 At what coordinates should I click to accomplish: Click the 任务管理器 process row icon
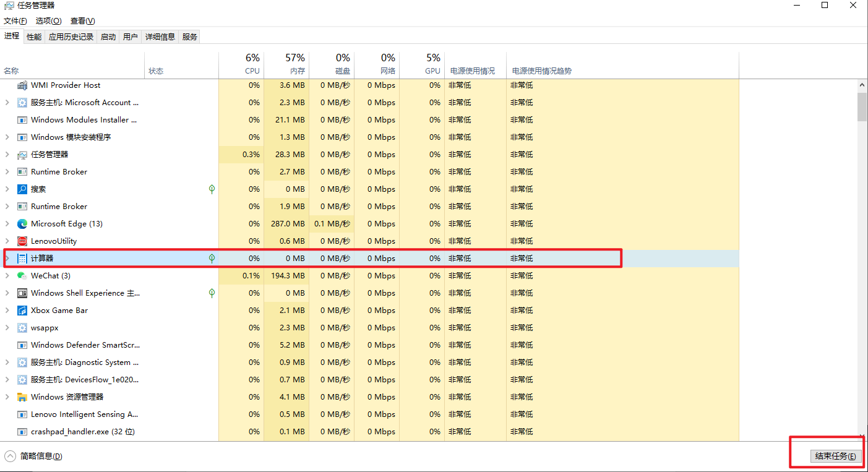pos(22,155)
